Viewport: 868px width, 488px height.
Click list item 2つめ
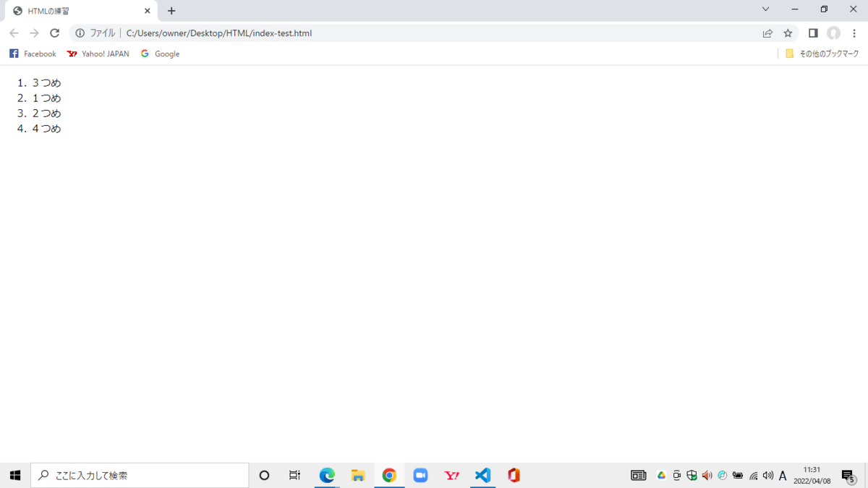[46, 114]
